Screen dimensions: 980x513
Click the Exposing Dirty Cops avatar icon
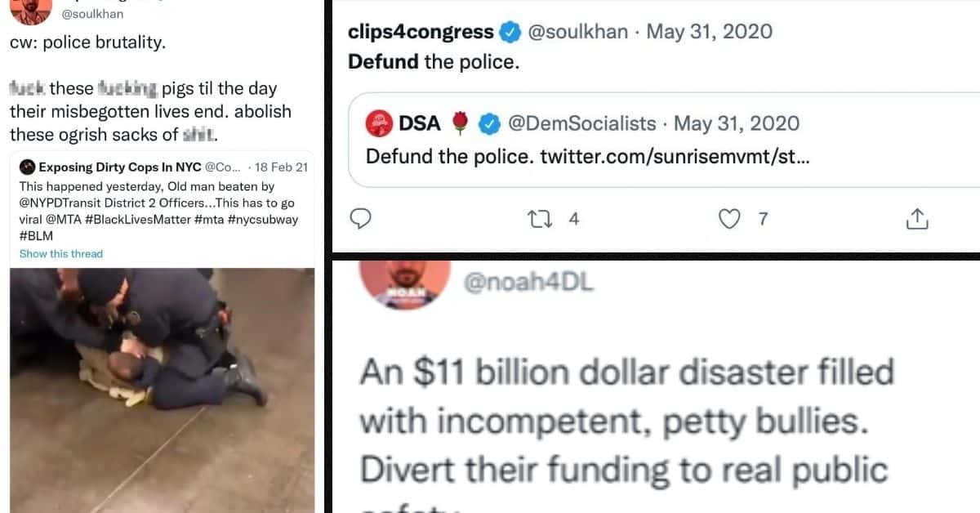point(27,167)
